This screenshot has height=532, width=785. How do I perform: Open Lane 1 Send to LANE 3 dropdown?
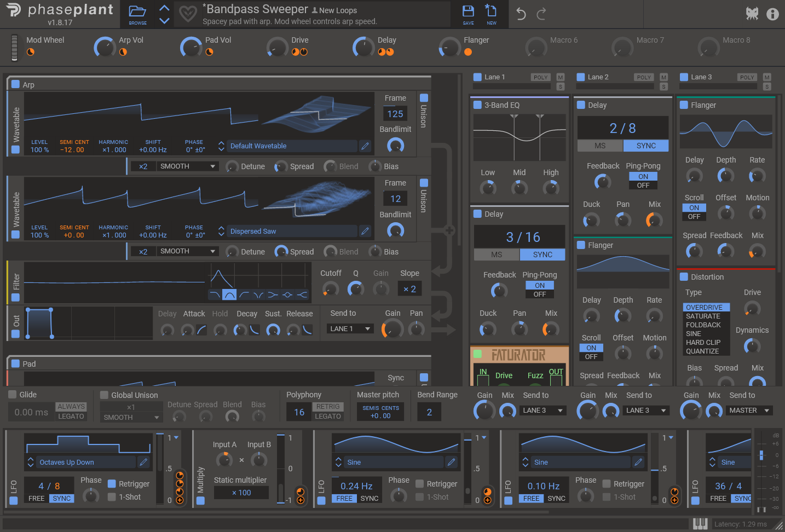pos(543,410)
